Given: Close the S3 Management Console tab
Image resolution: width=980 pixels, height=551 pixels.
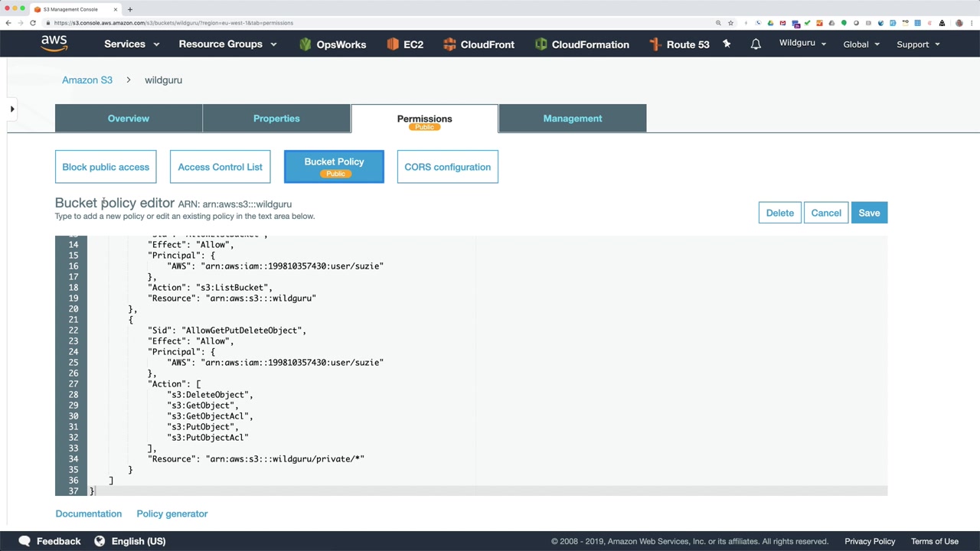Looking at the screenshot, I should tap(116, 9).
